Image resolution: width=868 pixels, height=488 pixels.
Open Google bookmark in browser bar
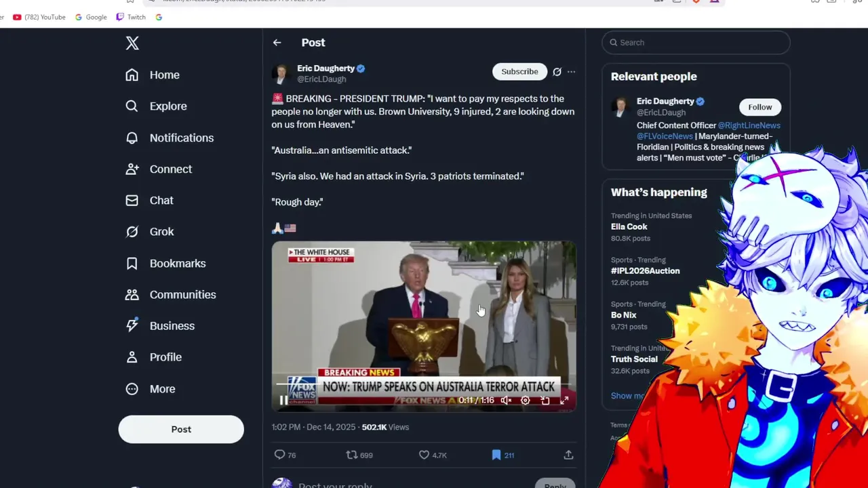(x=91, y=17)
